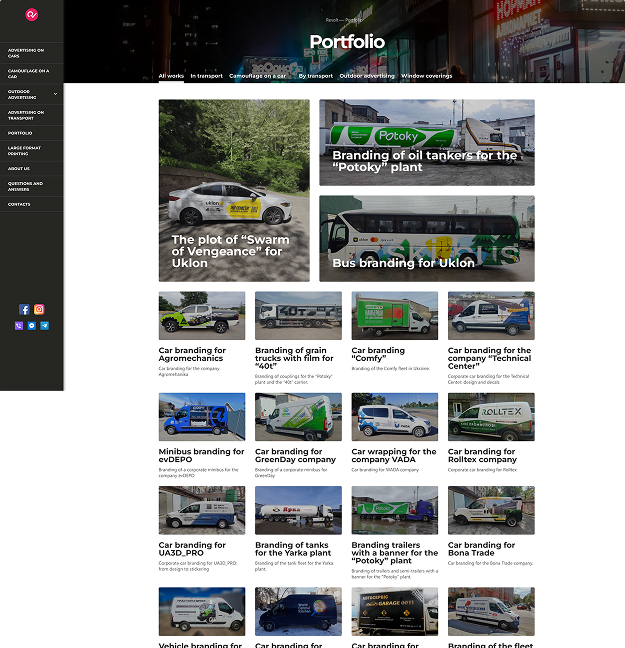Open 'Advertising on Cars' in the sidebar
This screenshot has height=648, width=625.
click(26, 53)
